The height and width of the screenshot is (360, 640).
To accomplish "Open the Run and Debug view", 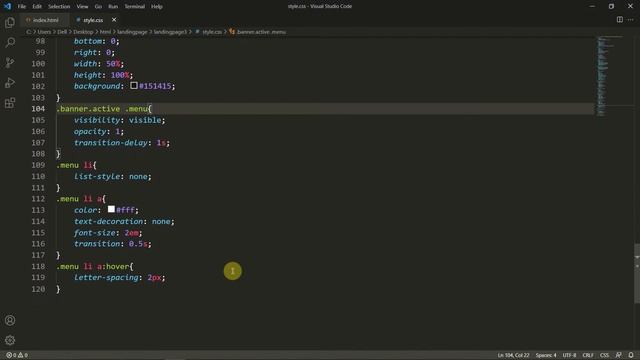I will pyautogui.click(x=10, y=82).
